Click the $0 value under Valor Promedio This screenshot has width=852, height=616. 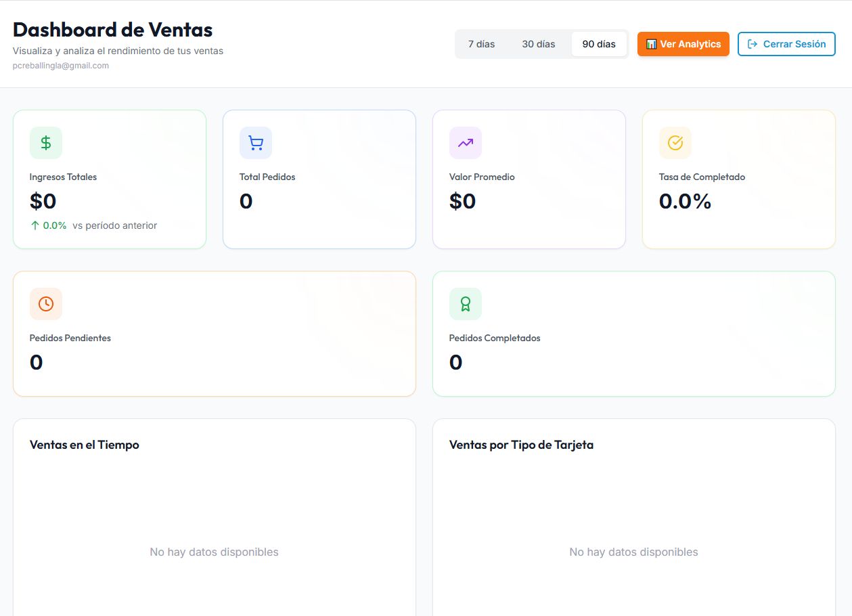[x=463, y=201]
